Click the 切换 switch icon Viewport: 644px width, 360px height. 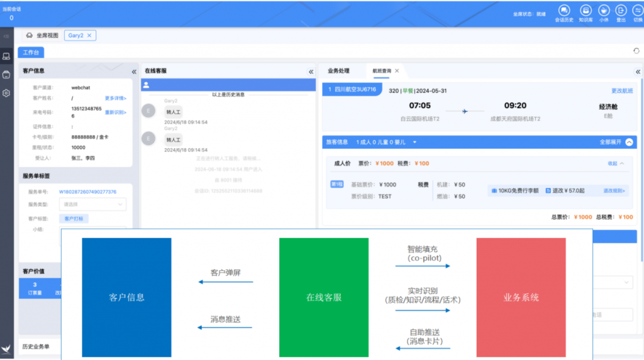tap(637, 10)
